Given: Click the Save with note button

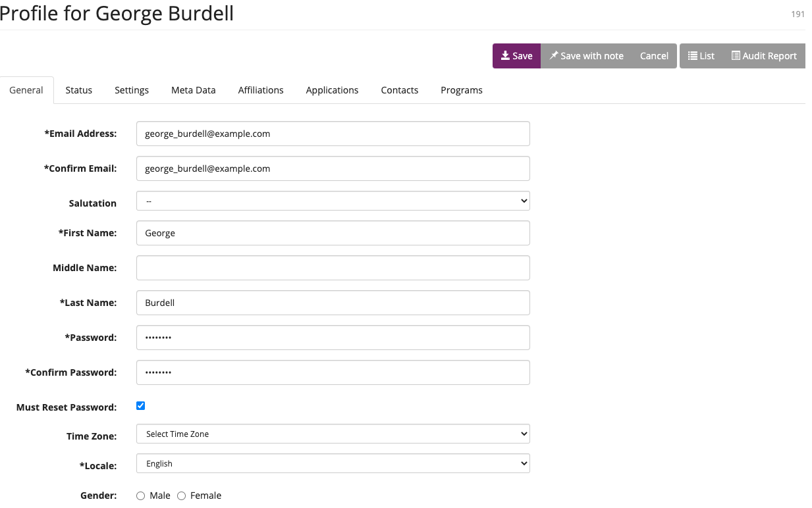Looking at the screenshot, I should click(x=586, y=56).
